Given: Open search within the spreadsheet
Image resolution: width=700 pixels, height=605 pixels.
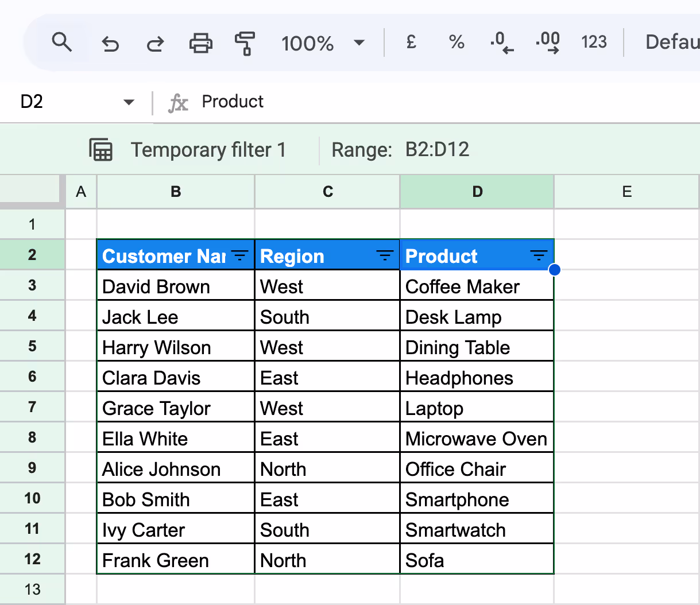Looking at the screenshot, I should 63,42.
